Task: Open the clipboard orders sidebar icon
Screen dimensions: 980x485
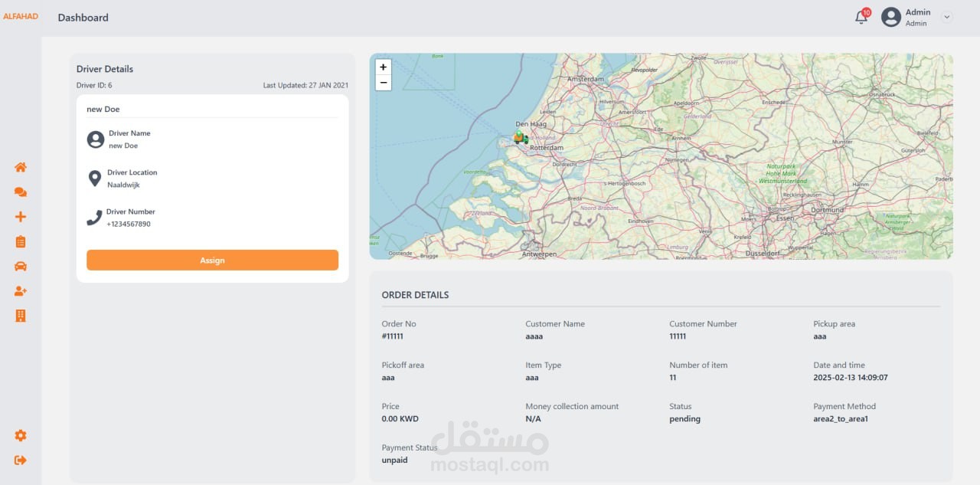Action: tap(21, 241)
